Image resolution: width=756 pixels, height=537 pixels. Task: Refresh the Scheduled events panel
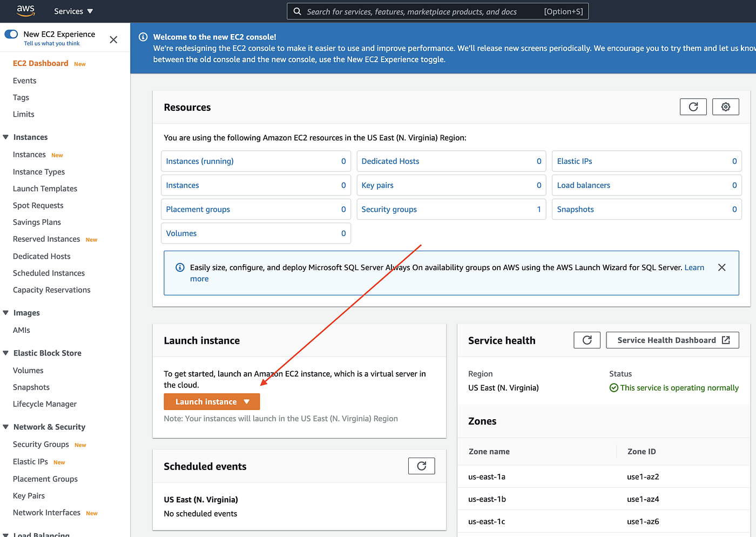pyautogui.click(x=421, y=466)
